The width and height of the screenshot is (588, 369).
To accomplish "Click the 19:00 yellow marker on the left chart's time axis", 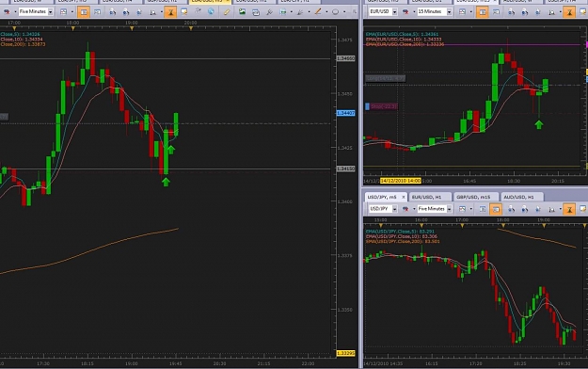I will (132, 28).
